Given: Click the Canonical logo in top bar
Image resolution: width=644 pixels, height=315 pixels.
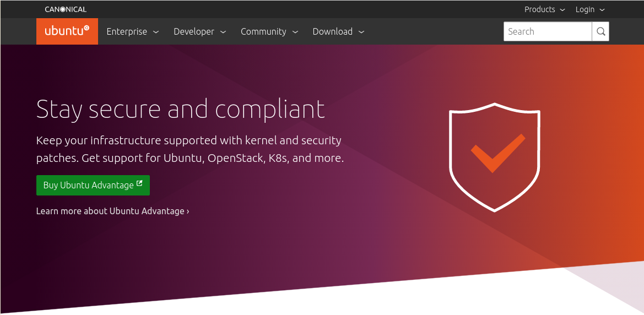Looking at the screenshot, I should click(66, 9).
